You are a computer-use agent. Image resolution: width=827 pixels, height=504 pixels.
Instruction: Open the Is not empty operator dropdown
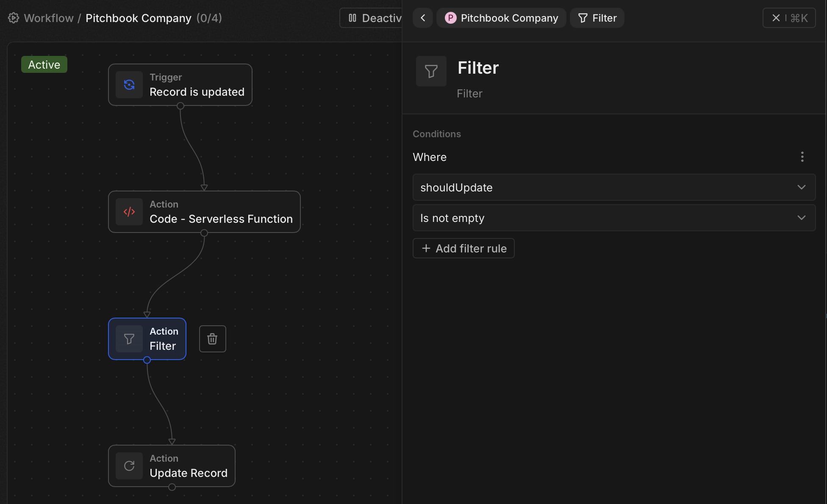[x=613, y=218]
